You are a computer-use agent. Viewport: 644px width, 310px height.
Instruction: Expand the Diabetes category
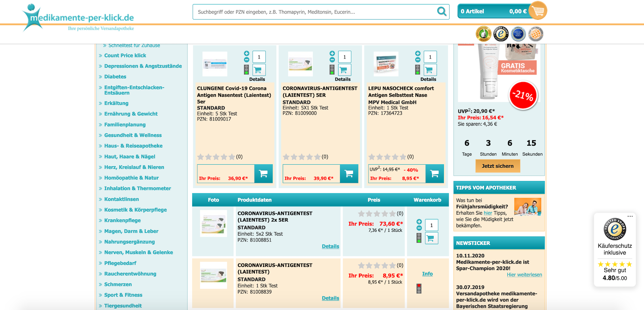pyautogui.click(x=115, y=77)
